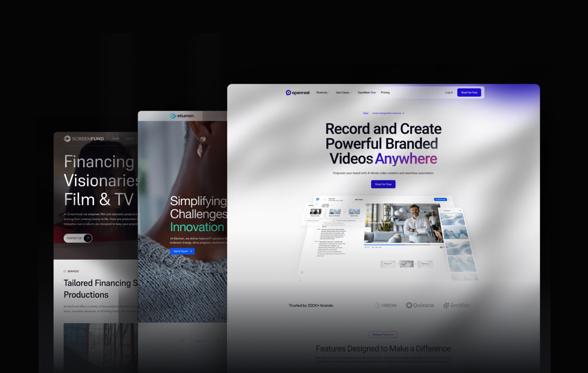The height and width of the screenshot is (373, 588).
Task: Expand the OpenReel One dropdown menu
Action: [367, 92]
